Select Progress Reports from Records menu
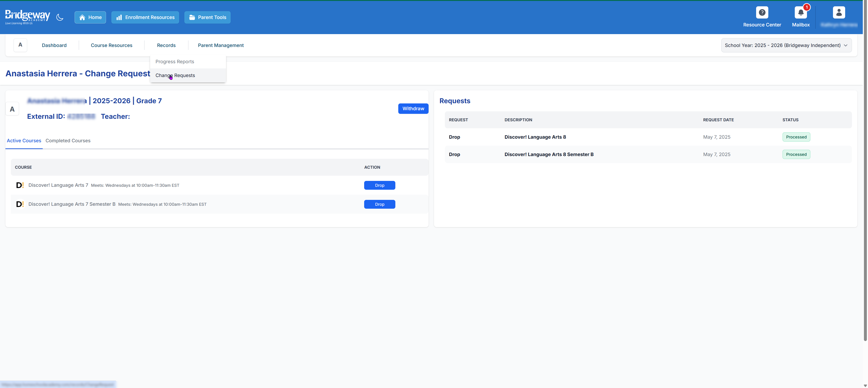Viewport: 868px width, 388px height. click(175, 62)
